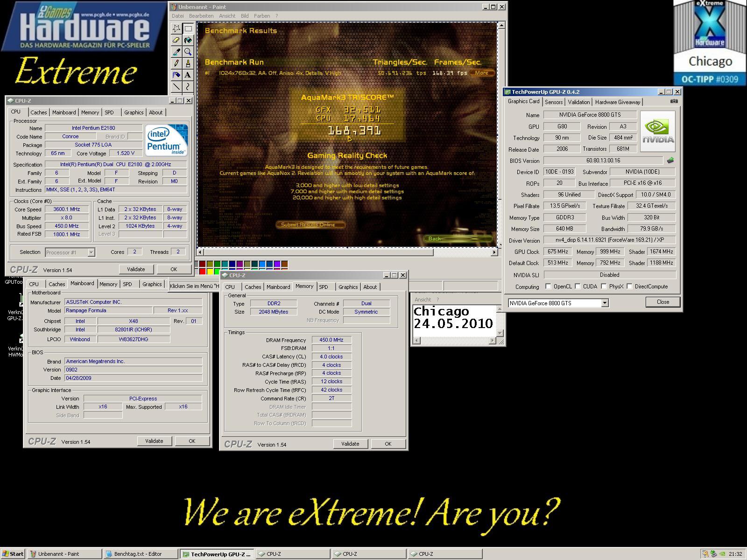Select the rectangular selection tool in Paint

pyautogui.click(x=188, y=28)
